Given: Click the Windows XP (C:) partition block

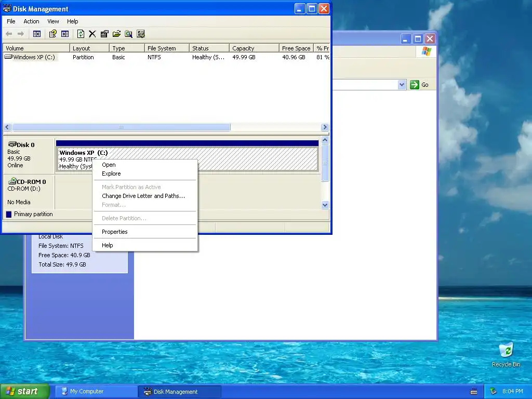Looking at the screenshot, I should point(188,155).
